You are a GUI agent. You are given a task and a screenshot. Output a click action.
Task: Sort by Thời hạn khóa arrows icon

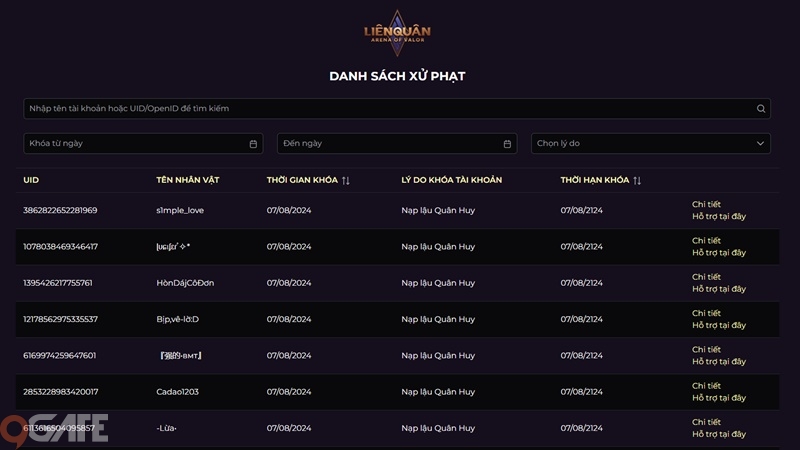coord(637,181)
